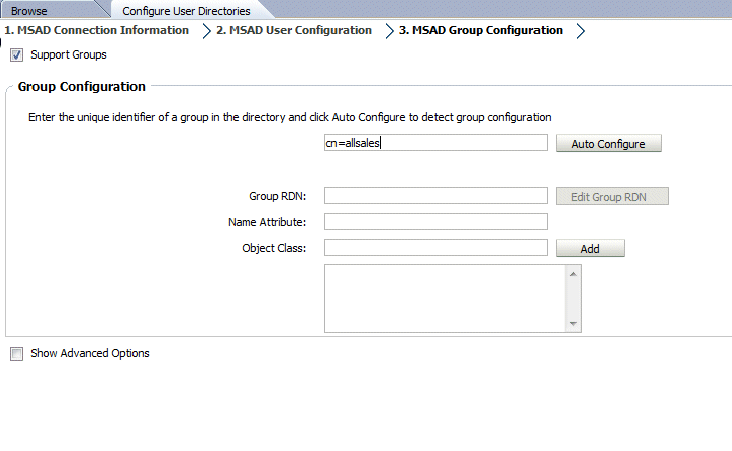Uncheck the Support Groups checkbox

point(17,55)
